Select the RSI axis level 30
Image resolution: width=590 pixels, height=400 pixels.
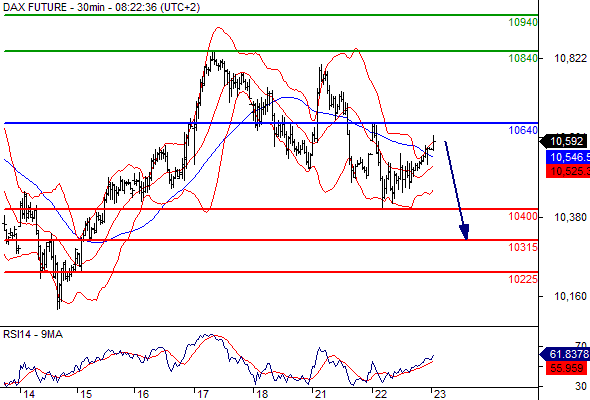point(581,386)
